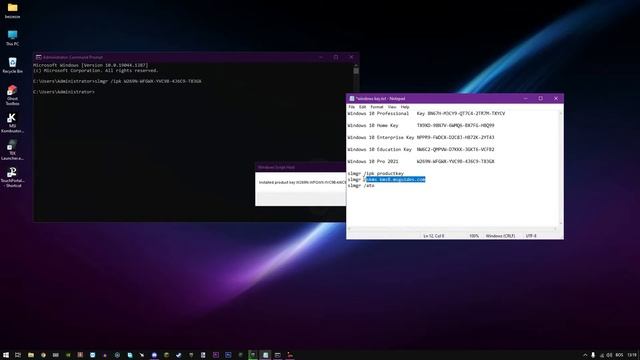The image size is (640, 360).
Task: Open the volume control in system tray
Action: (609, 355)
